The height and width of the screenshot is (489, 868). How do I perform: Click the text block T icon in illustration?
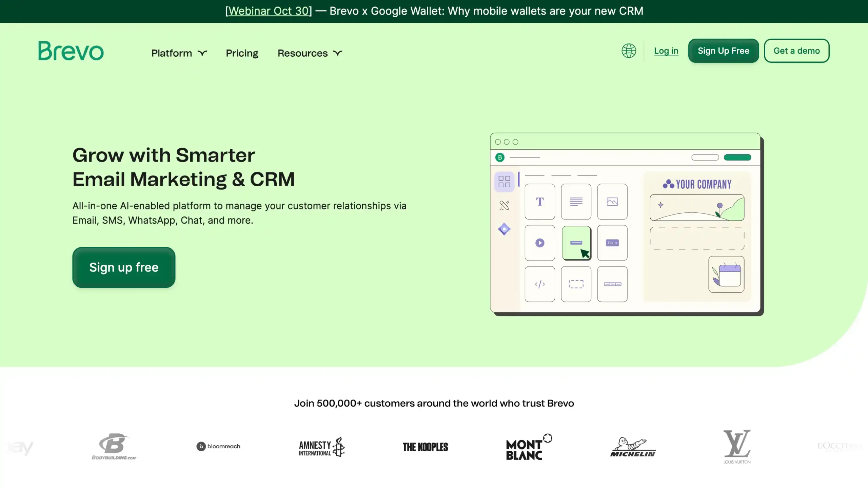(x=540, y=202)
